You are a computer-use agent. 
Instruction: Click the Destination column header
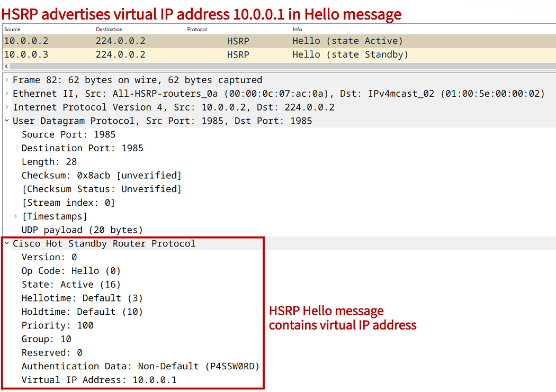pyautogui.click(x=139, y=29)
